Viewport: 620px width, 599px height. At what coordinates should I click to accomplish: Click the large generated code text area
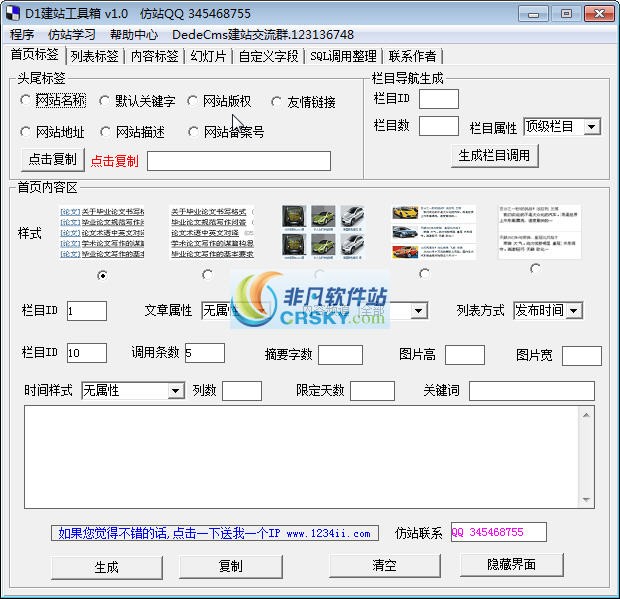tap(301, 457)
